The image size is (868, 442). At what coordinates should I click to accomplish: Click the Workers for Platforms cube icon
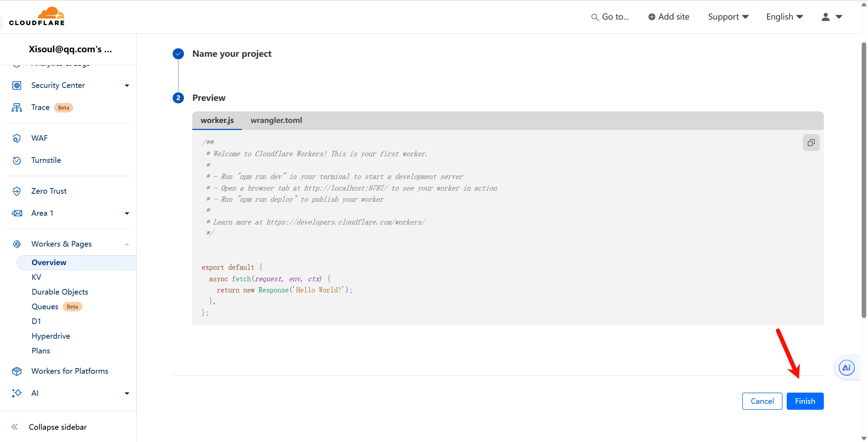coord(17,371)
